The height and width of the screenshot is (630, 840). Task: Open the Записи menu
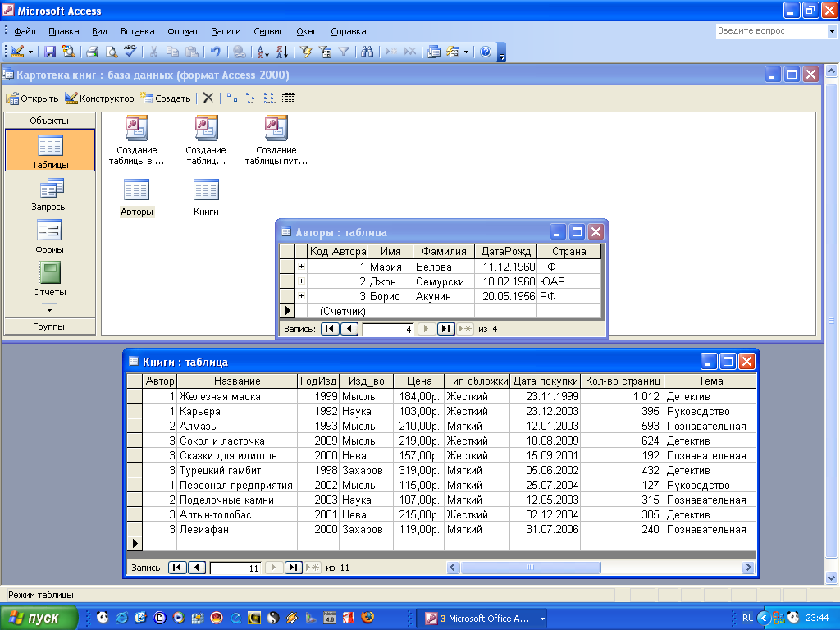(x=226, y=31)
